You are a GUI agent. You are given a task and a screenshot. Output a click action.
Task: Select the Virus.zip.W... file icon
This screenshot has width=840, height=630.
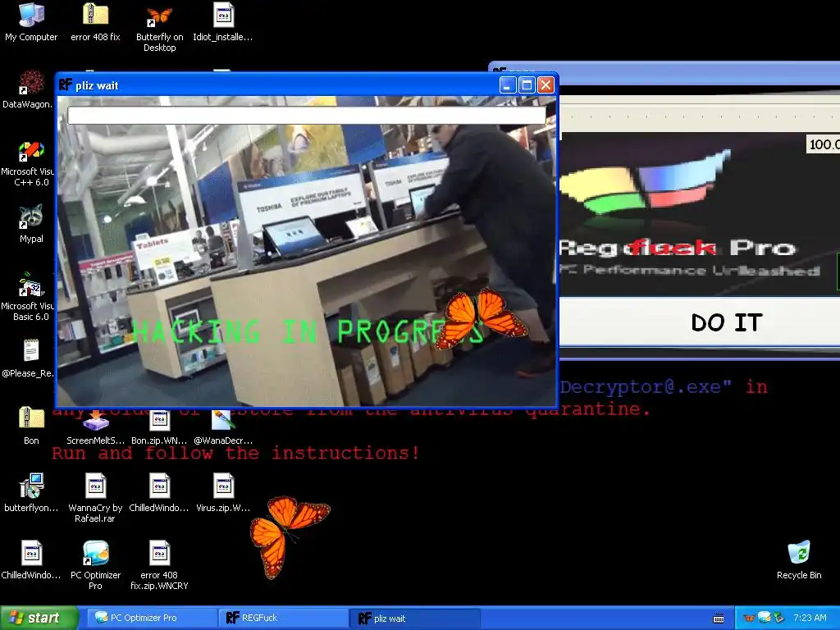pyautogui.click(x=223, y=493)
